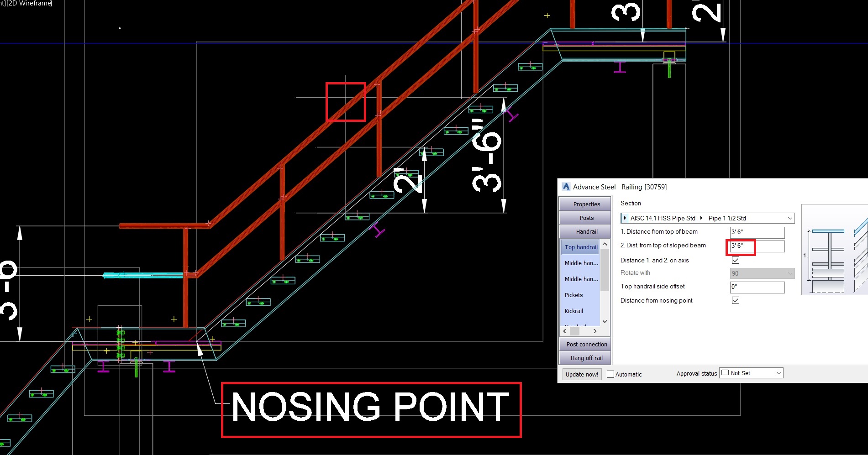Click the list's scroll right arrow
The image size is (868, 455).
(x=595, y=331)
